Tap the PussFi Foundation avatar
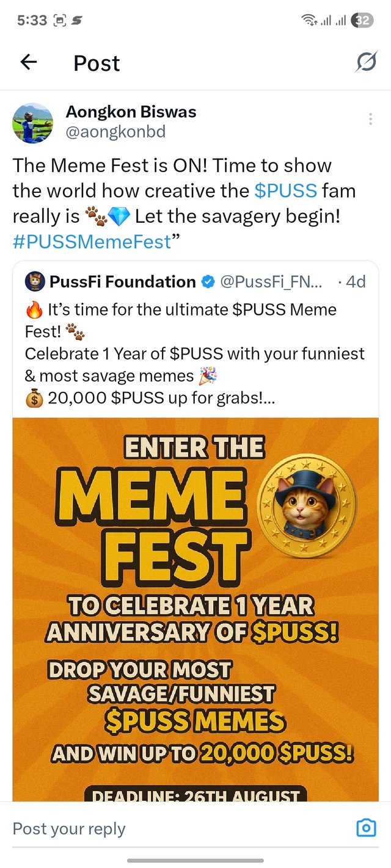Screen dimensions: 391x868 pyautogui.click(x=34, y=281)
